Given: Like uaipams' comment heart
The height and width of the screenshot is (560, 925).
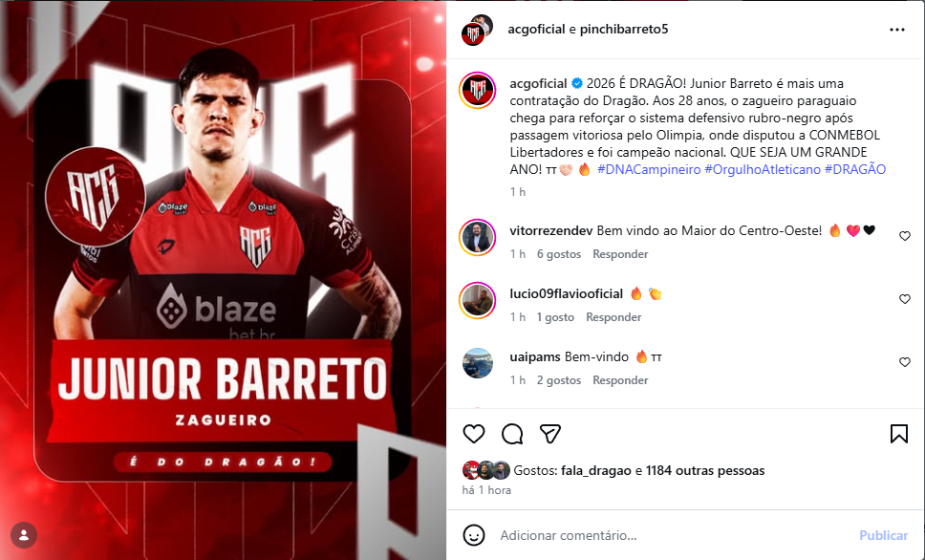Looking at the screenshot, I should [x=904, y=362].
